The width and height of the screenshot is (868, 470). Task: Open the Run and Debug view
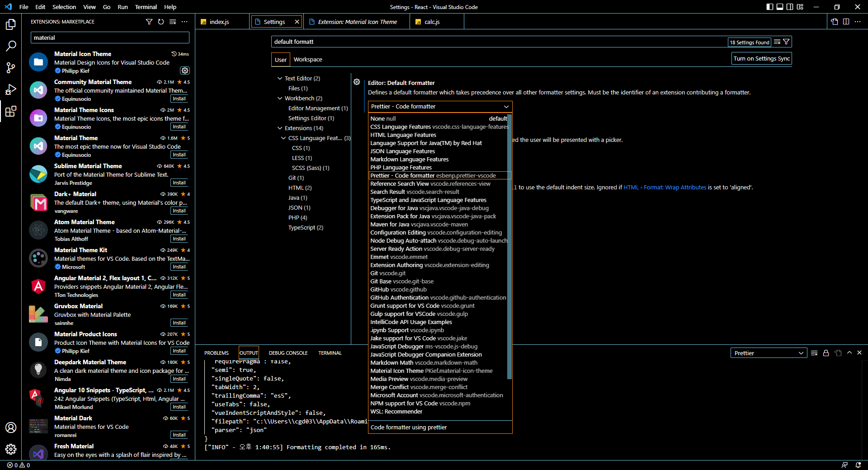click(x=11, y=89)
